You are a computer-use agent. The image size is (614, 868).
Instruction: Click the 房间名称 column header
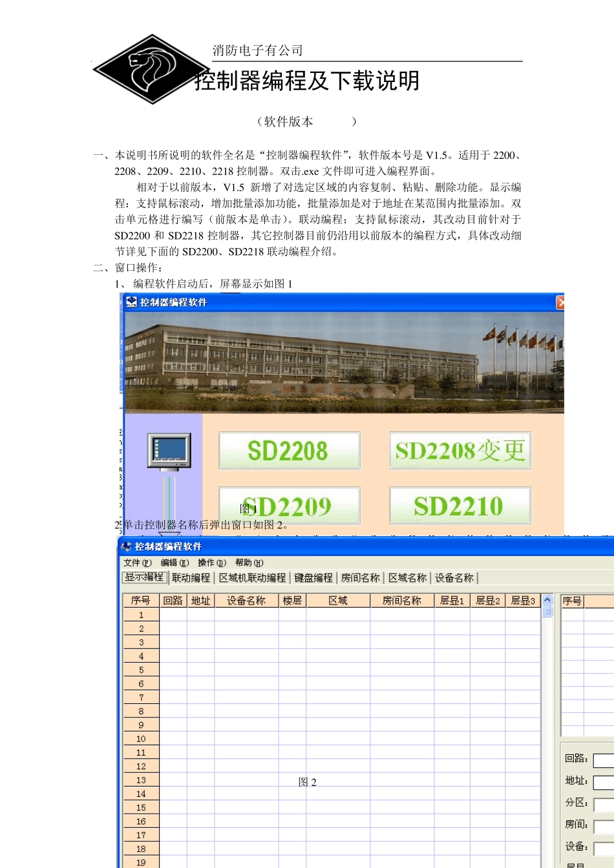[x=402, y=601]
